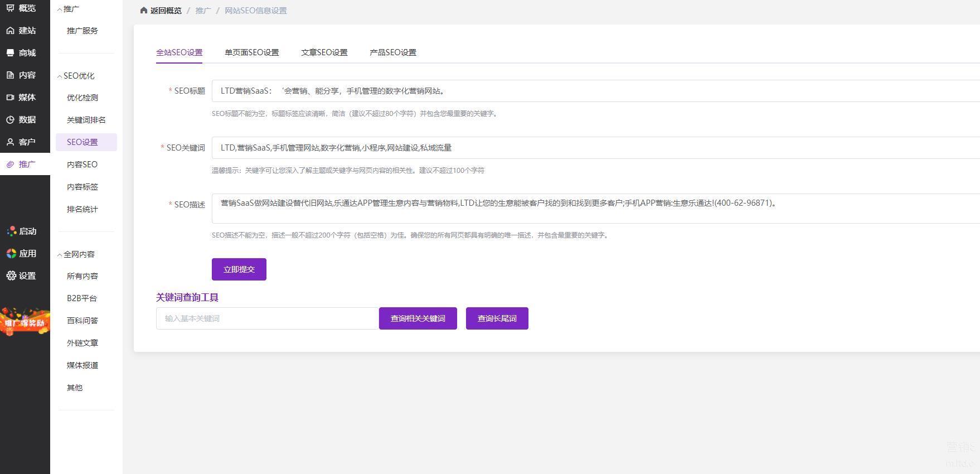The height and width of the screenshot is (474, 980).
Task: Switch to 单页面SEO设置 tab
Action: 251,52
